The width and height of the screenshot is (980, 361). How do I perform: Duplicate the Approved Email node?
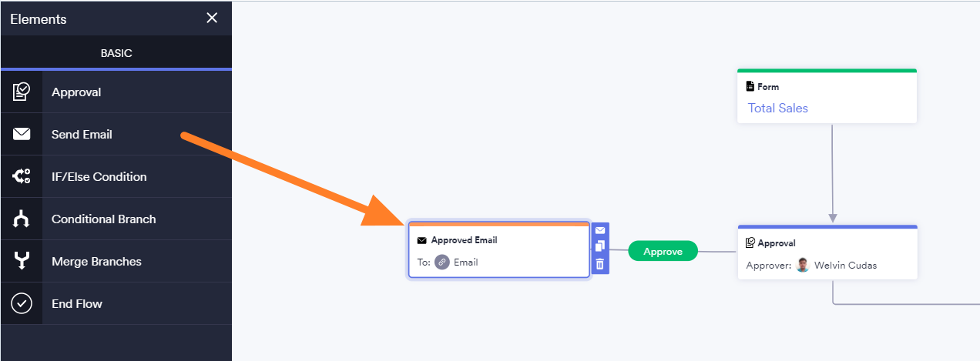pyautogui.click(x=600, y=246)
